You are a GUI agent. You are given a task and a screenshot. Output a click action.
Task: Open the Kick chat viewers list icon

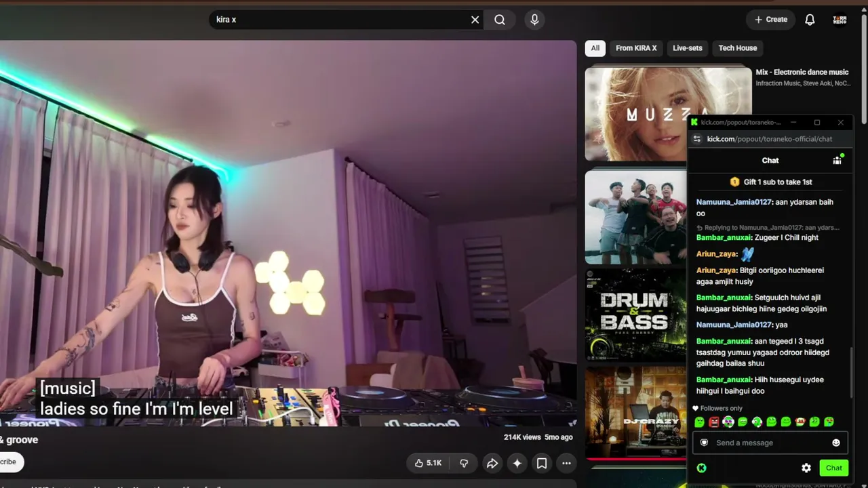837,160
